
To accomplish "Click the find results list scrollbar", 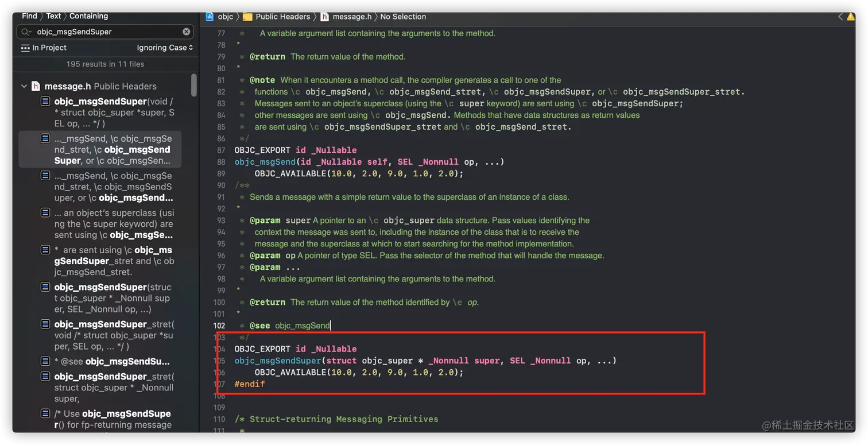I will coord(194,85).
